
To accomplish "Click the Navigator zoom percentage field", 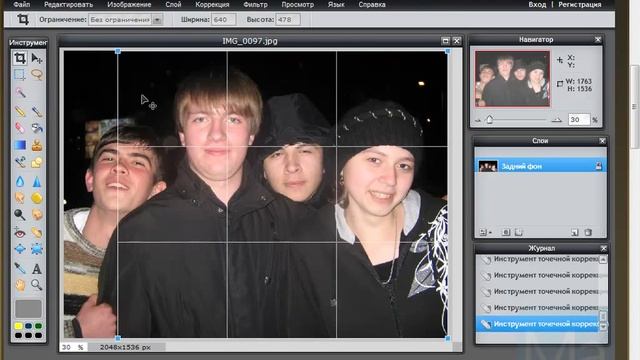I will [579, 120].
